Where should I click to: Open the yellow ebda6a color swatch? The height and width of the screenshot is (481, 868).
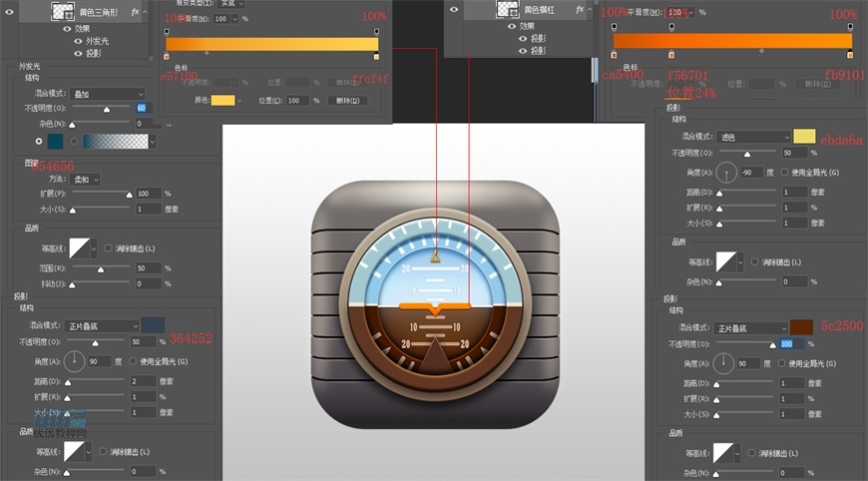pyautogui.click(x=804, y=136)
